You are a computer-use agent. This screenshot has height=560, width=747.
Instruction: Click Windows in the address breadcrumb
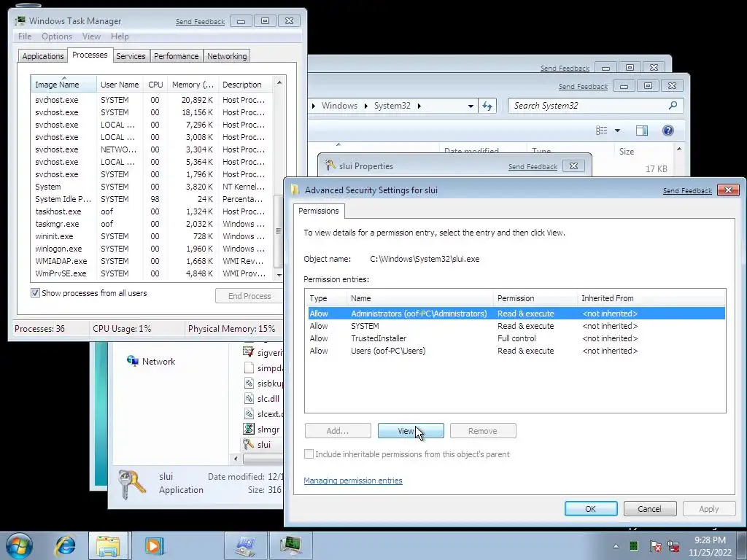click(x=339, y=106)
